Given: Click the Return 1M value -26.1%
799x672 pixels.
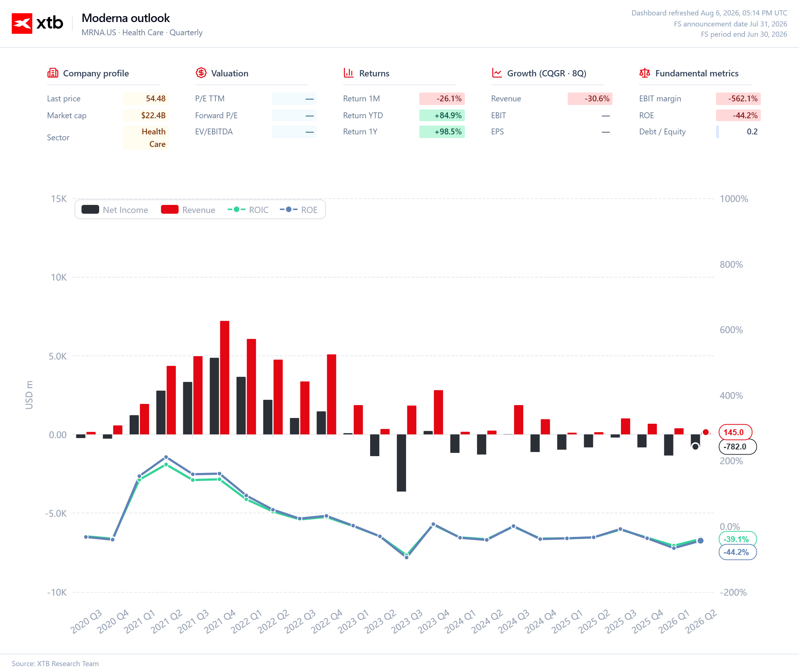Looking at the screenshot, I should click(442, 99).
